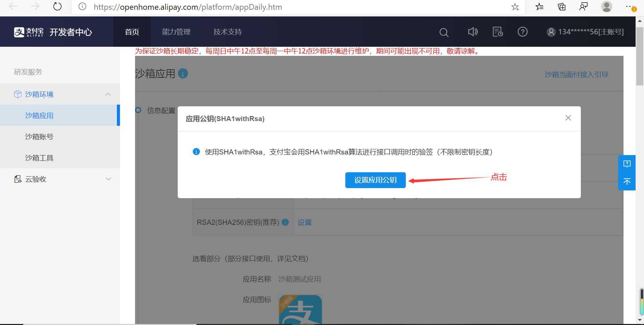Click the info icon next to RSA2(SHA256)密钥

(285, 222)
